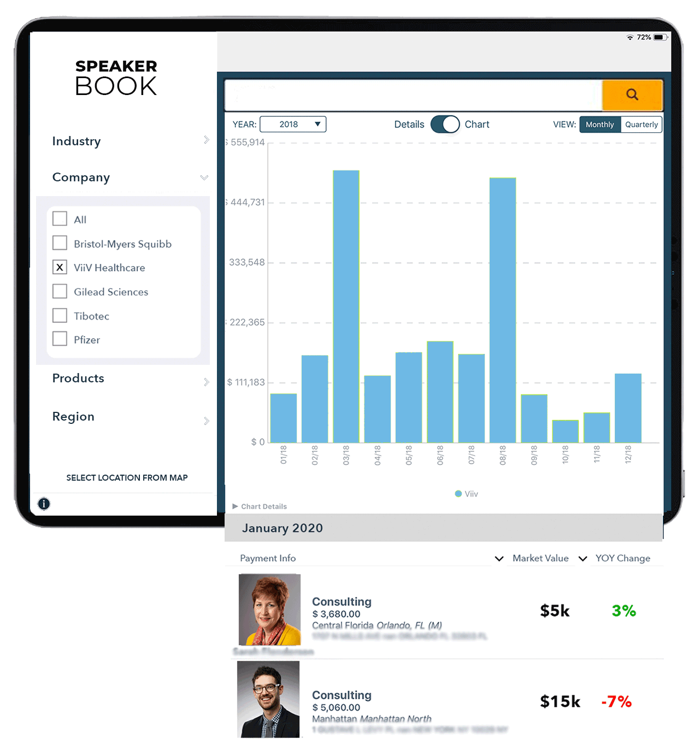Click the bespectacled man's photo thumbnail

click(x=268, y=699)
